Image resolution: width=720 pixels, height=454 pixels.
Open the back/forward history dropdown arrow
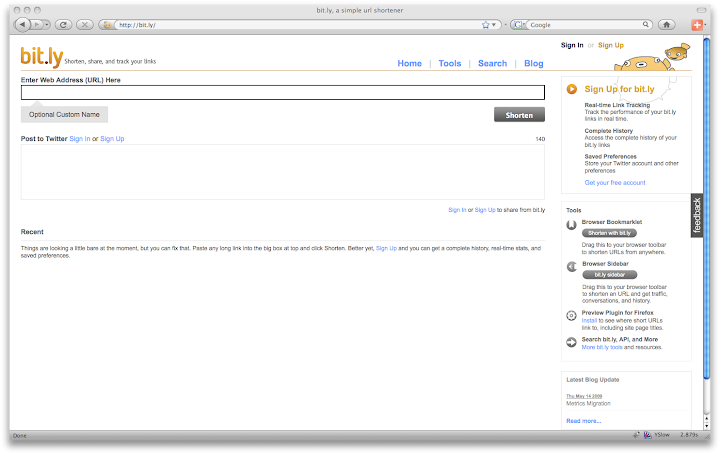pyautogui.click(x=47, y=24)
